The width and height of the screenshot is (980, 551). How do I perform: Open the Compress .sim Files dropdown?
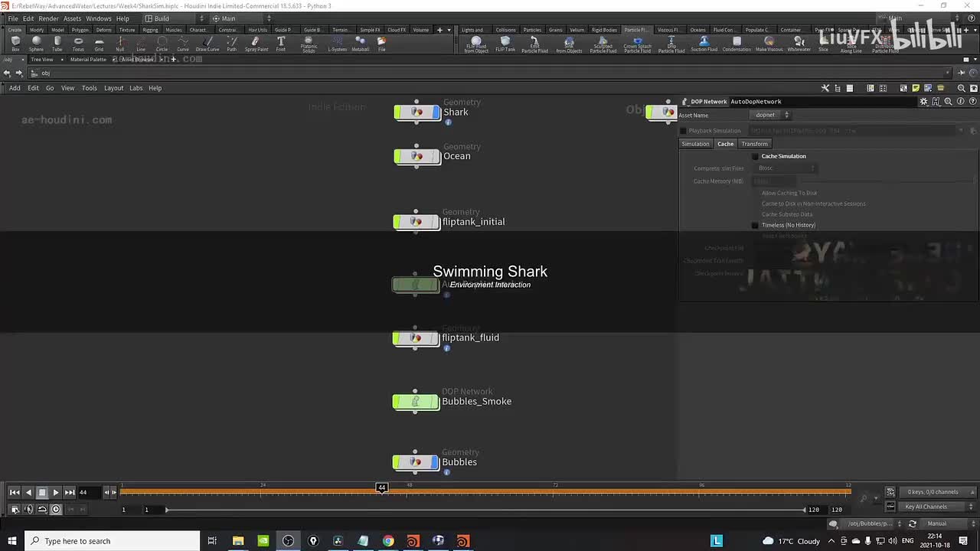pos(786,168)
